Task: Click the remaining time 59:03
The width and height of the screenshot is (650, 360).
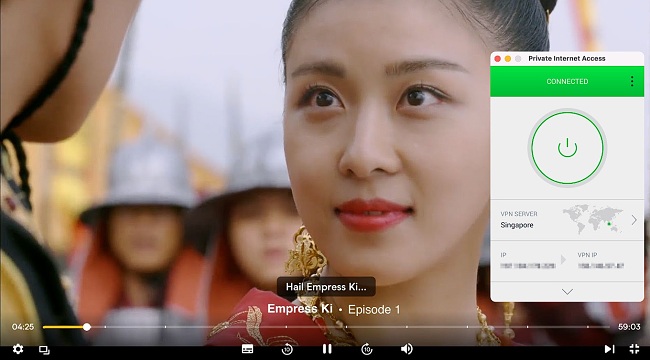Action: [x=629, y=327]
